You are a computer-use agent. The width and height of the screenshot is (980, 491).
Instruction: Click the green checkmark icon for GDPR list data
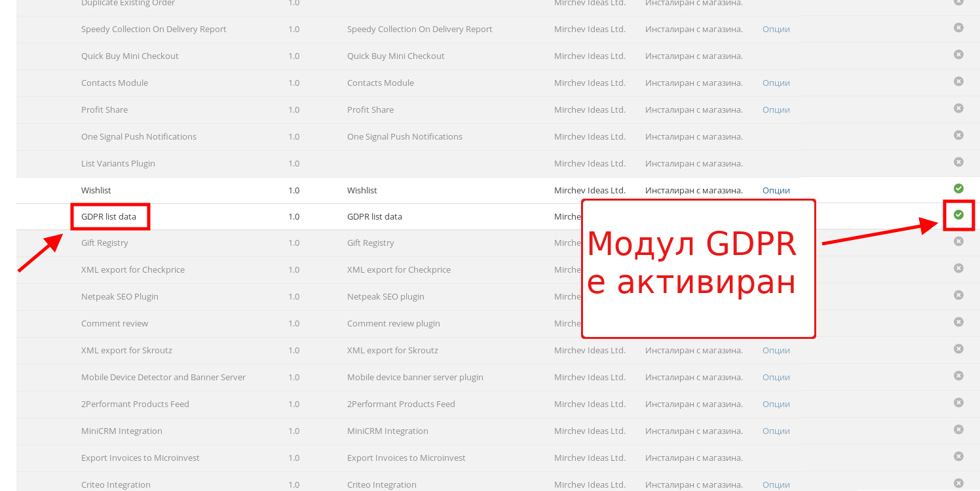click(958, 215)
